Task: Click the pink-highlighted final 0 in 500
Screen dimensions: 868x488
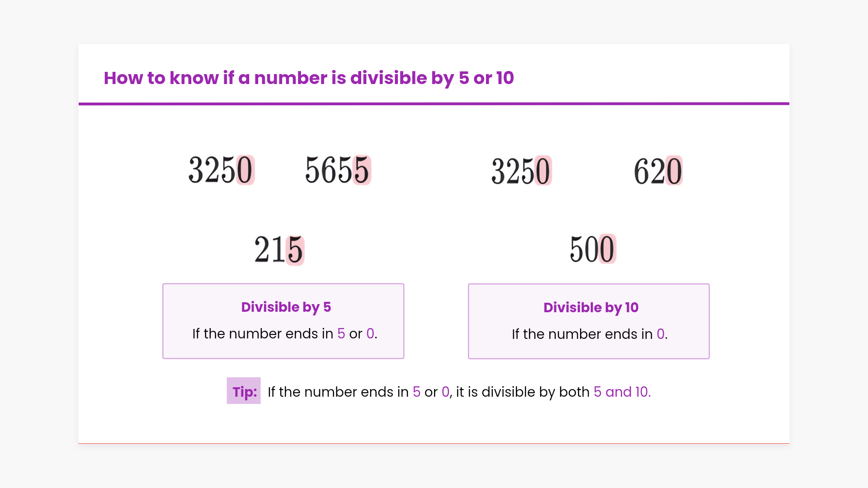Action: (607, 249)
